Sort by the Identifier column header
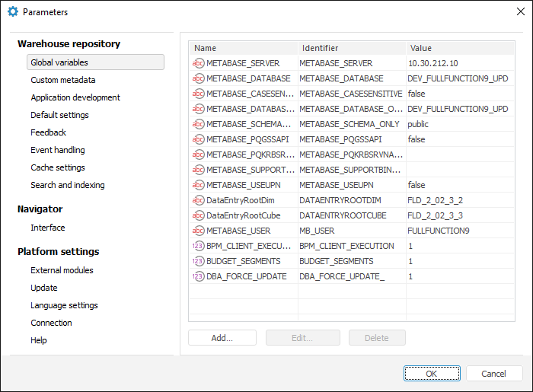 (x=351, y=48)
